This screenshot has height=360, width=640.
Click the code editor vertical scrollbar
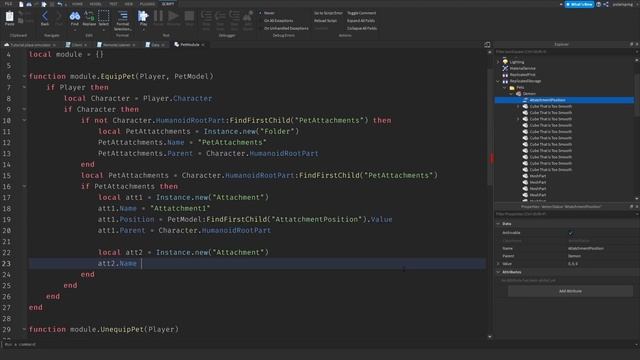click(x=490, y=127)
